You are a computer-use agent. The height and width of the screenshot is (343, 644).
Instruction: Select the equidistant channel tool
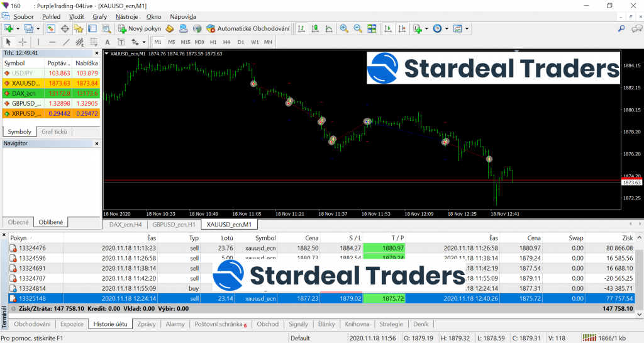click(80, 42)
